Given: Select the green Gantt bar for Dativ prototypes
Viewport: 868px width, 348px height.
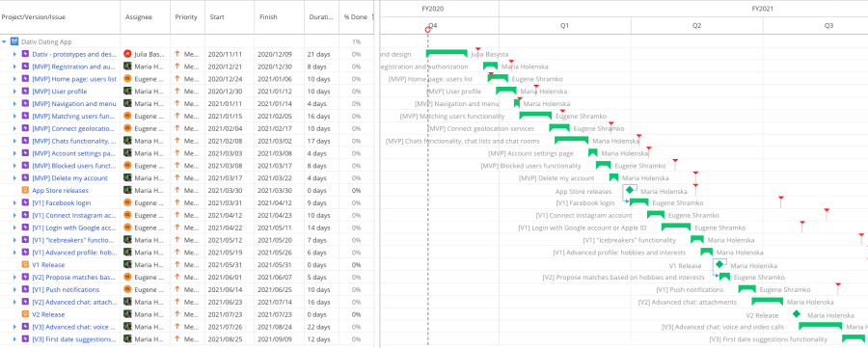Looking at the screenshot, I should tap(447, 53).
